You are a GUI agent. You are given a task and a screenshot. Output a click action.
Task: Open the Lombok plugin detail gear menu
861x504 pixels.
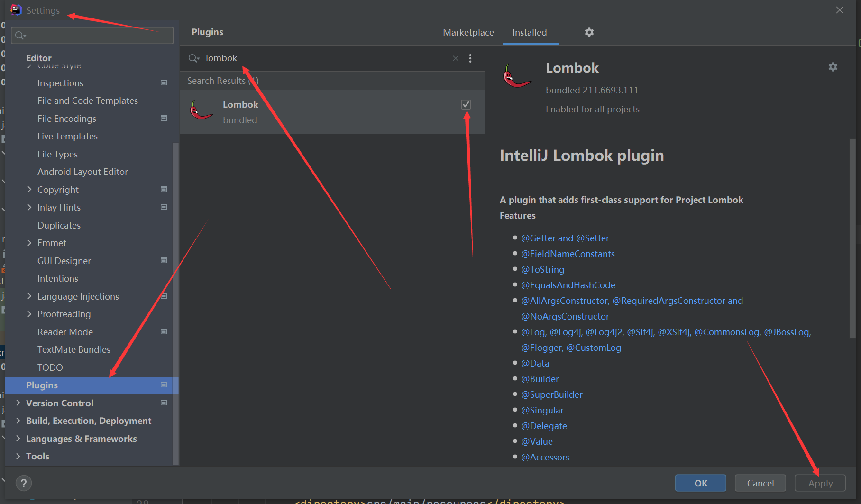point(833,67)
